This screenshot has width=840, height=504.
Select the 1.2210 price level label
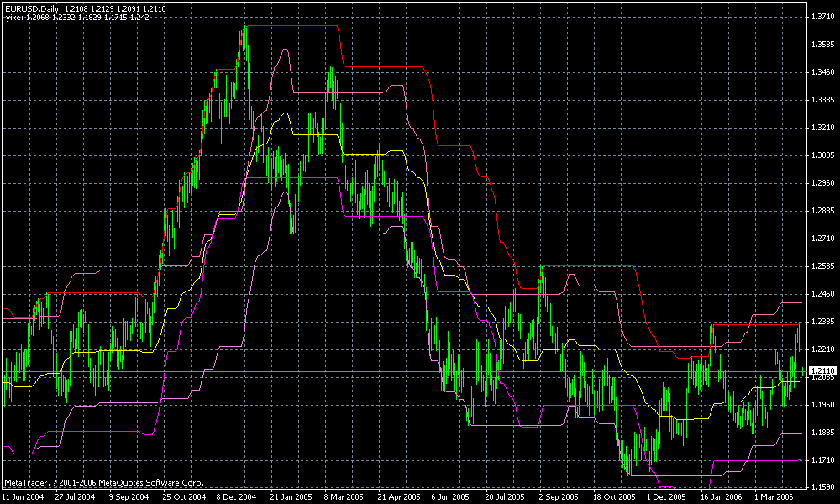point(823,349)
